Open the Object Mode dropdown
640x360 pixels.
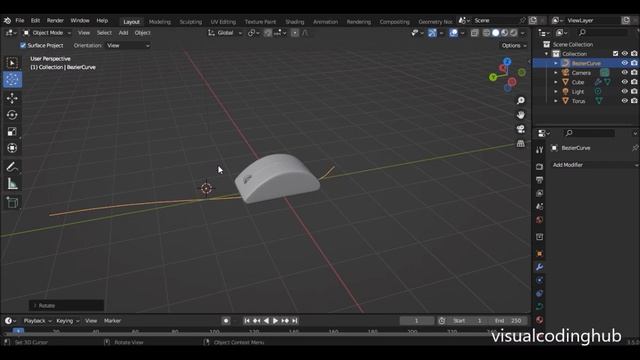47,33
